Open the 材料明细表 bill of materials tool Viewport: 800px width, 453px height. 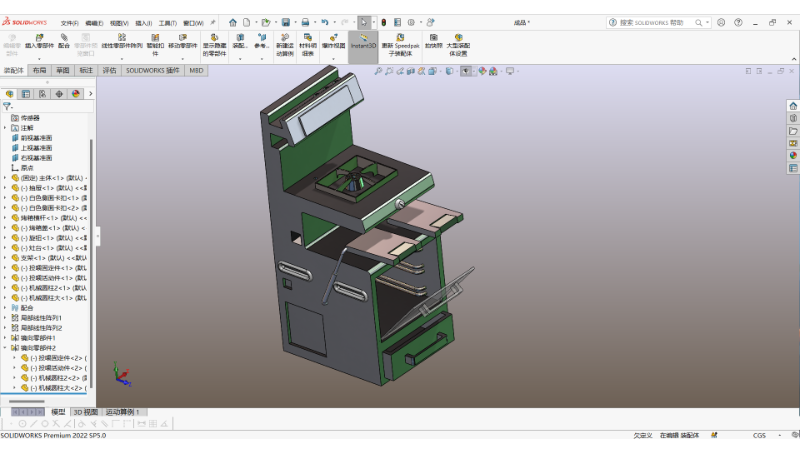click(308, 45)
